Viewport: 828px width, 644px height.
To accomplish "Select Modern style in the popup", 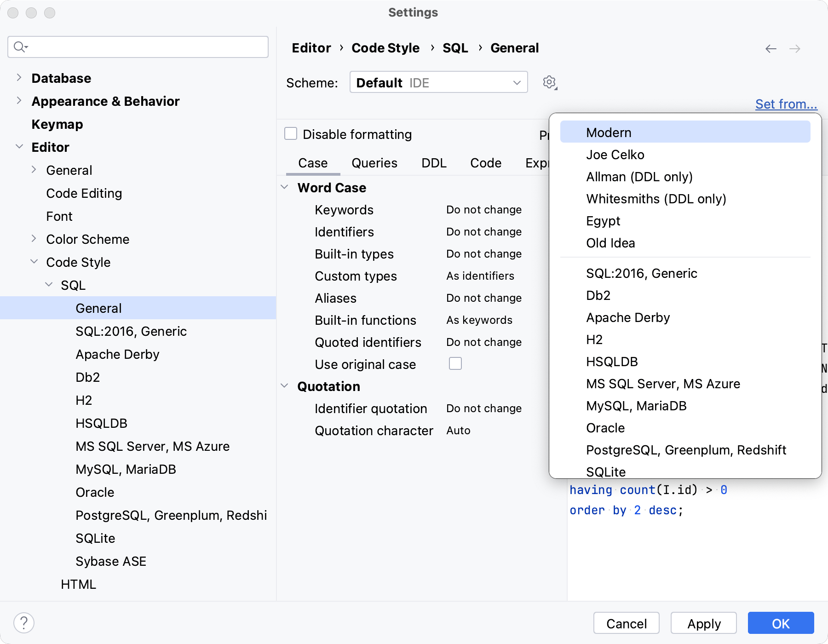I will point(609,132).
